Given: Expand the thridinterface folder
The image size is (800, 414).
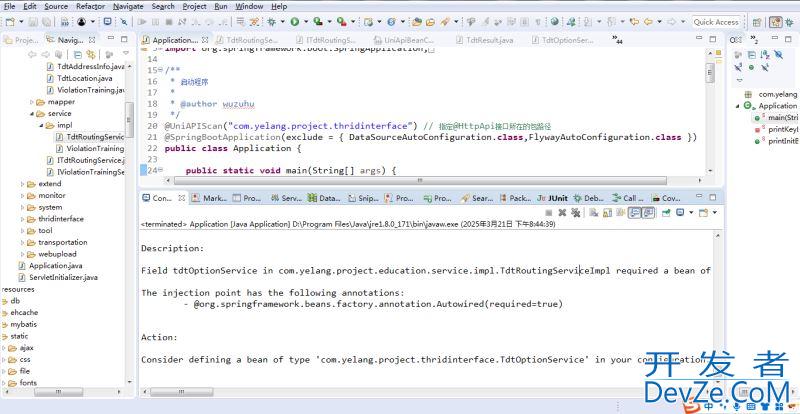Looking at the screenshot, I should (x=22, y=219).
